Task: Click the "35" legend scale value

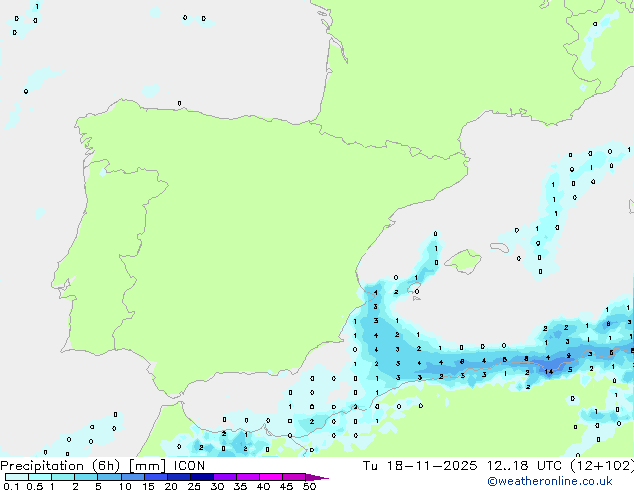Action: tap(240, 486)
